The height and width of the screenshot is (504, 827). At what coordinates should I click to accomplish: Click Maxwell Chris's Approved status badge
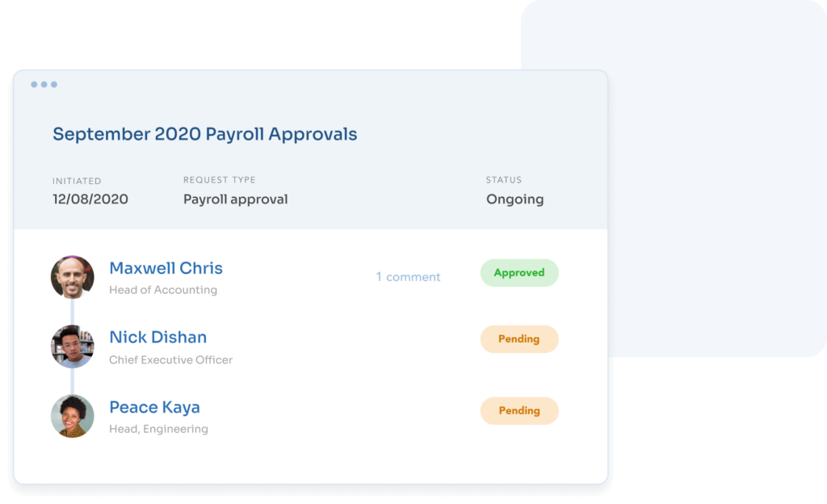coord(519,272)
